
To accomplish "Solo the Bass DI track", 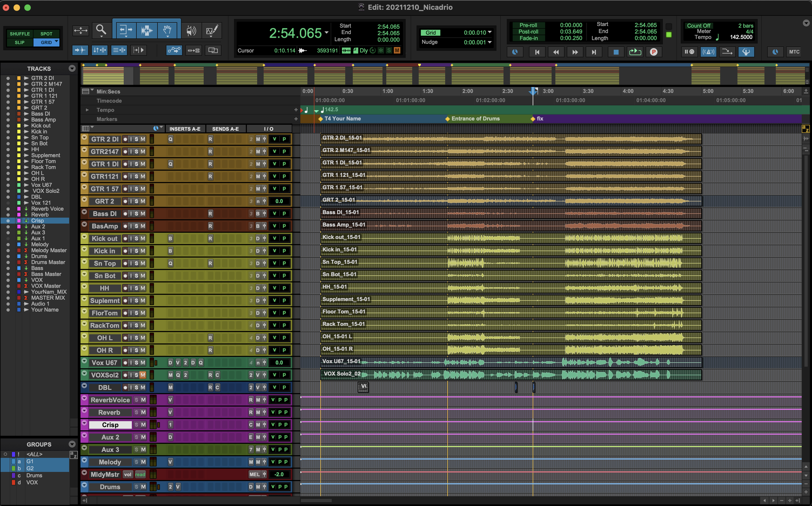I will point(137,214).
